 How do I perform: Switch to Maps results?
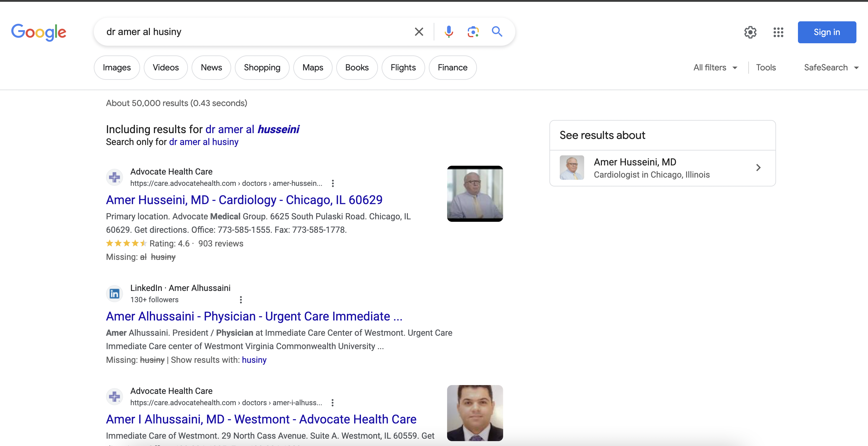click(x=313, y=67)
